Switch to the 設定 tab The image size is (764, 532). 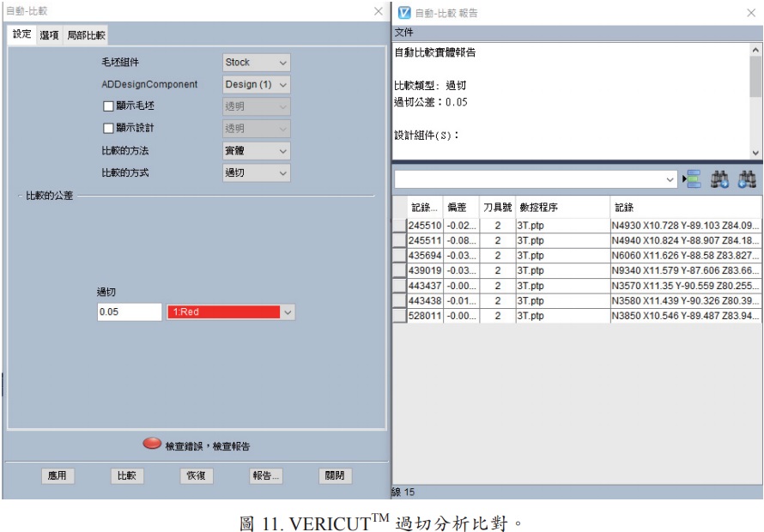pos(22,34)
